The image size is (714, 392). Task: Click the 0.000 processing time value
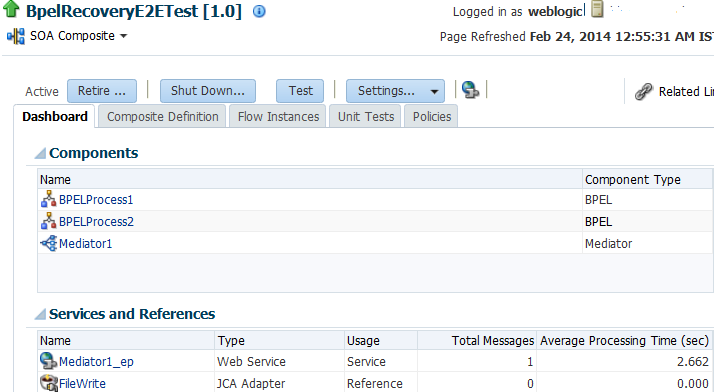pos(693,383)
